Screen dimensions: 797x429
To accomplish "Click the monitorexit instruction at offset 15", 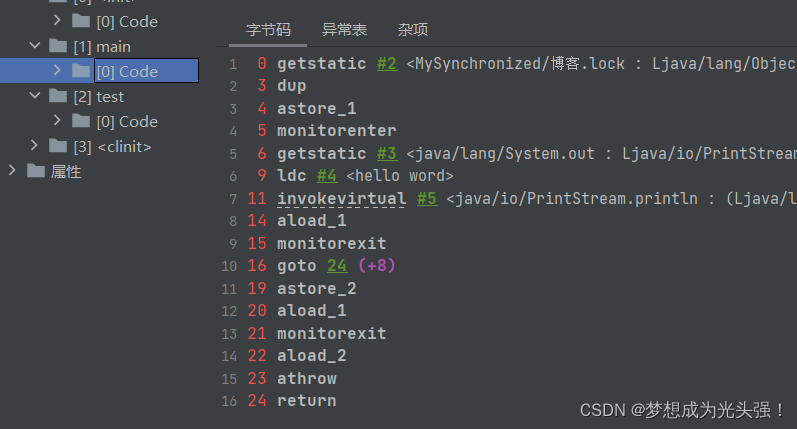I will point(331,243).
